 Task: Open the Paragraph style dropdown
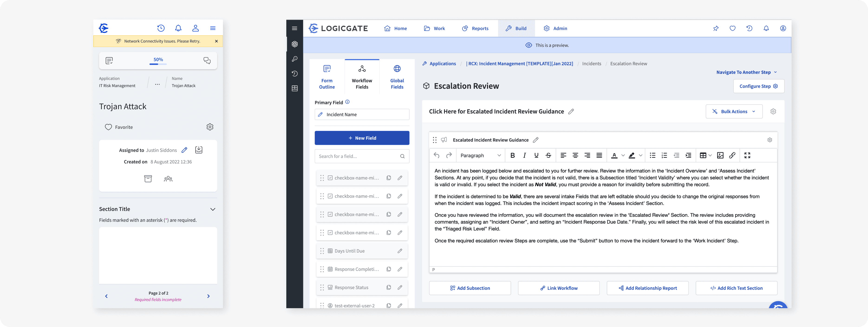(x=480, y=155)
